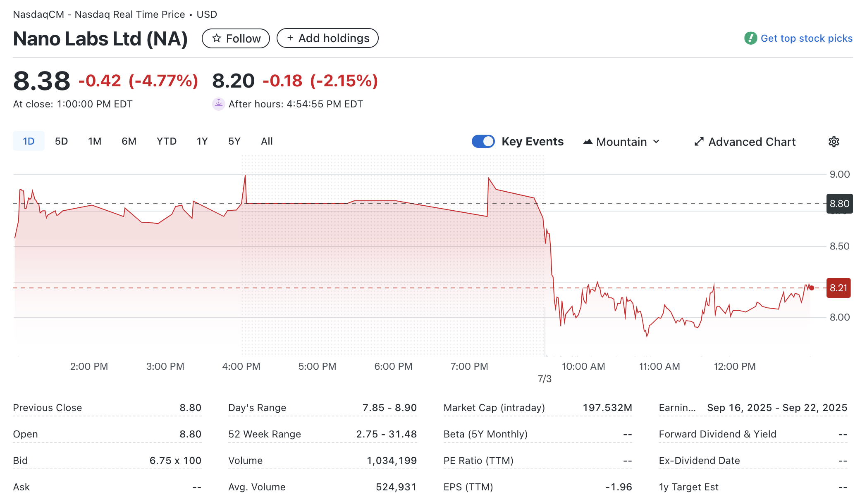Expand the chevron beside Mountain

[656, 142]
